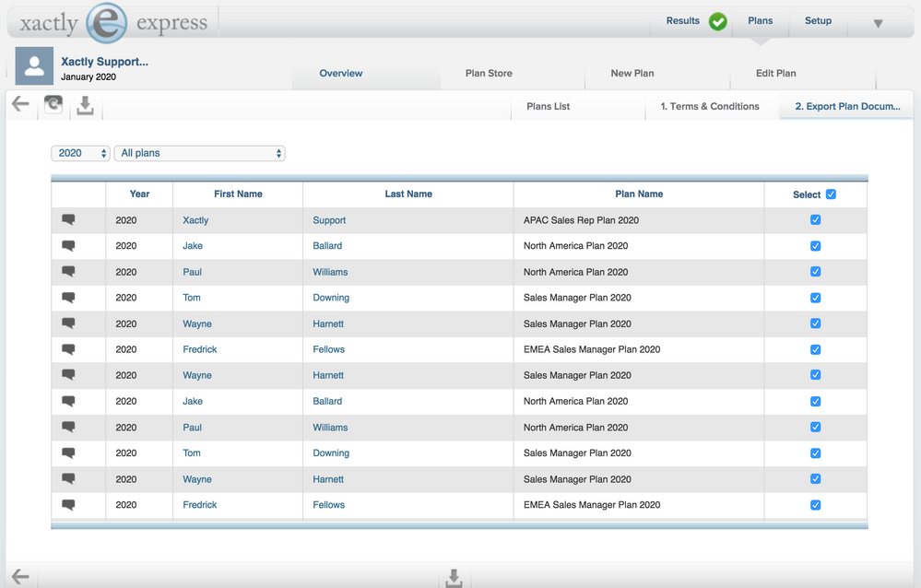Open 2. Export Plan Docum... sub-tab

coord(847,106)
